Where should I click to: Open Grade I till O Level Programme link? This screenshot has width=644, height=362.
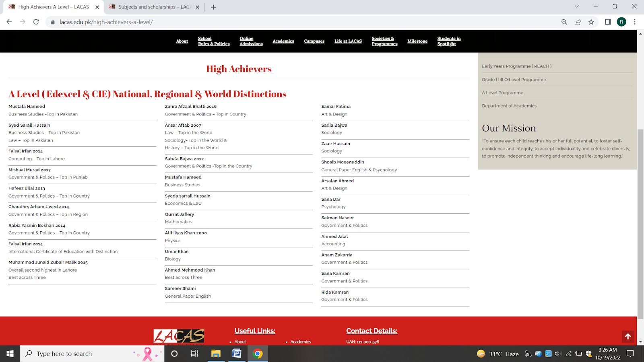pos(514,80)
